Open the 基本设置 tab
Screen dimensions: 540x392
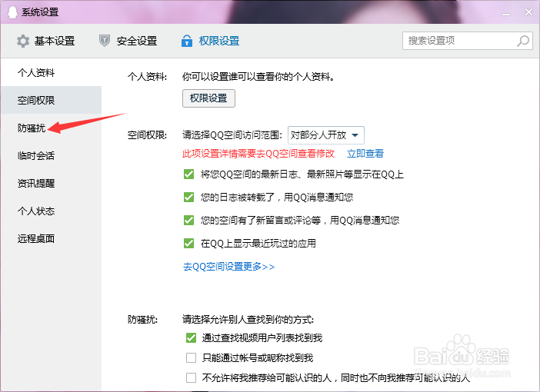pos(46,41)
